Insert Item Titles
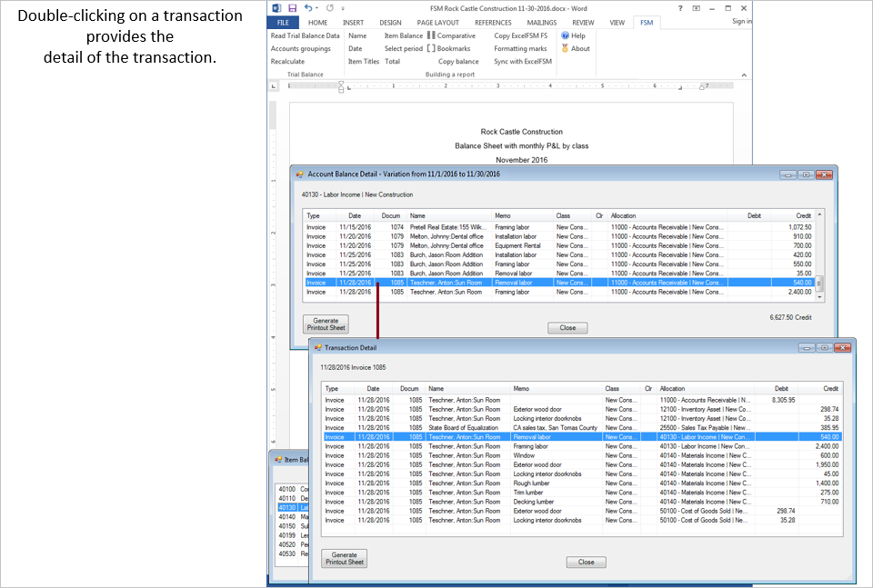Screen dimensions: 873x588 point(364,61)
